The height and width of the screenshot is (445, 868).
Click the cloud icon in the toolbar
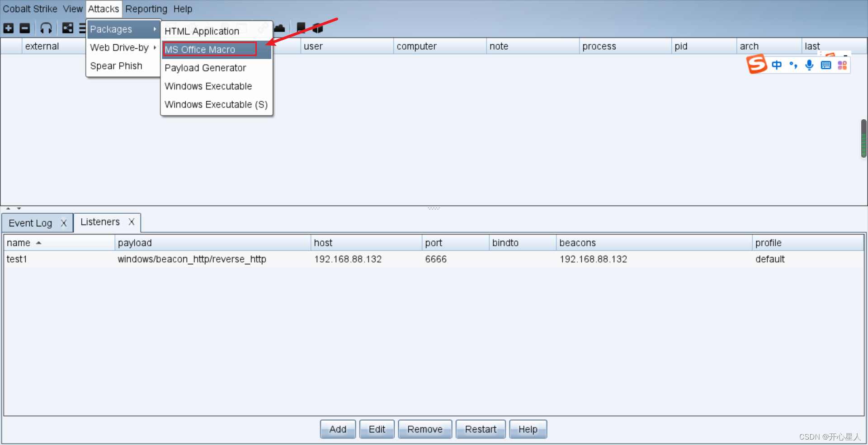[279, 28]
